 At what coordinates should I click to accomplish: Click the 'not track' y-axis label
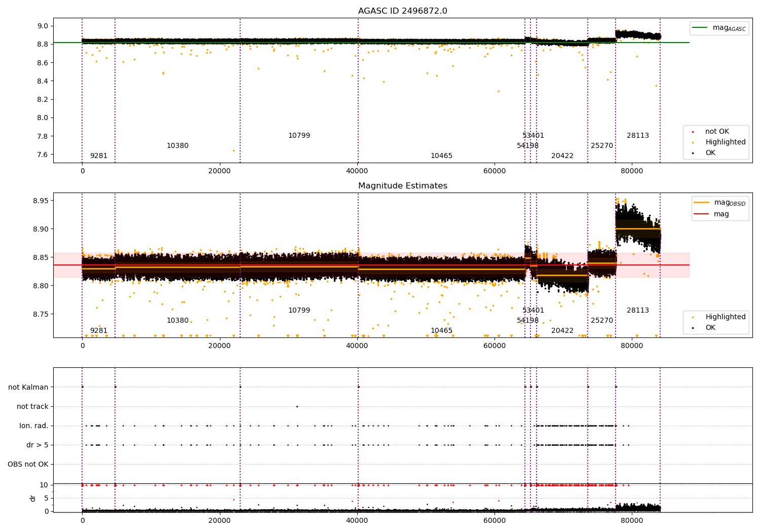tap(32, 406)
